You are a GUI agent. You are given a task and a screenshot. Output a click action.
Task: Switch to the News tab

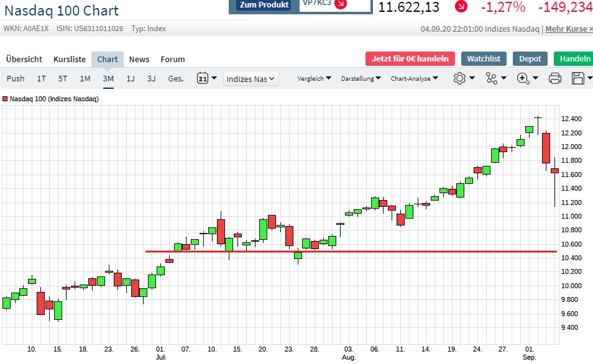point(139,59)
